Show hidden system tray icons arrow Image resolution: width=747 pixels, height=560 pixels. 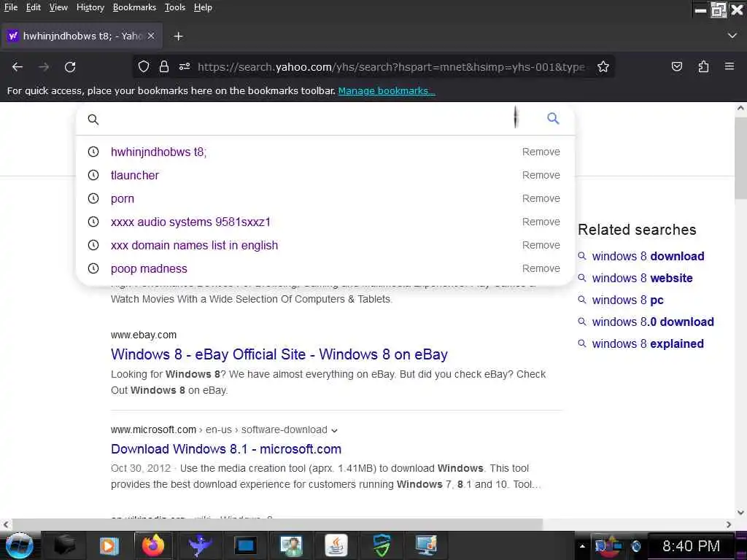click(581, 545)
